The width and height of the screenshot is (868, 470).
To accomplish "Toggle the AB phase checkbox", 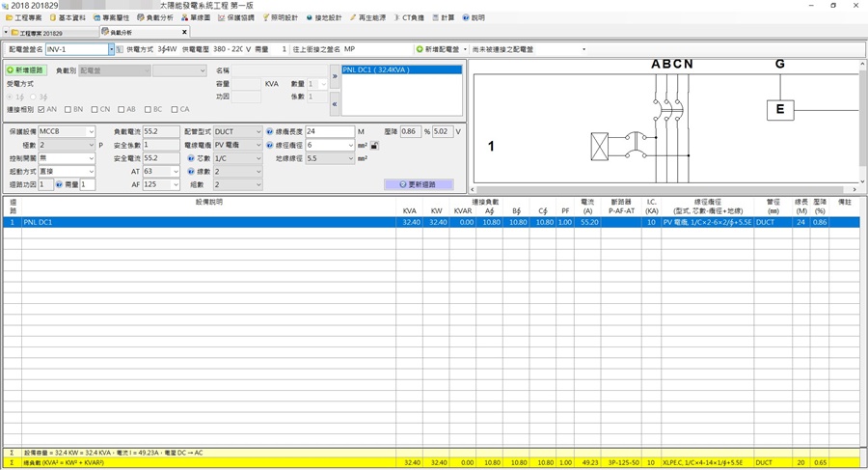I will (121, 110).
